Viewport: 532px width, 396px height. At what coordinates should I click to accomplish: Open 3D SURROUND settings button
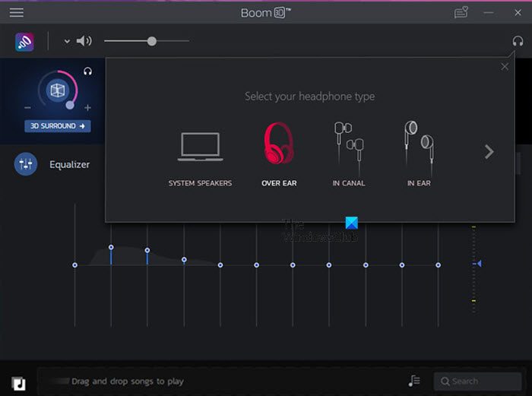click(x=57, y=126)
